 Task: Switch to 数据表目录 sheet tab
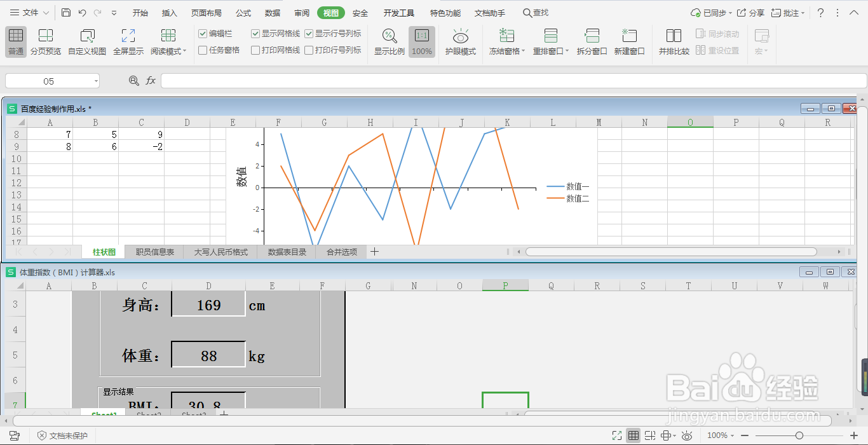pyautogui.click(x=287, y=252)
